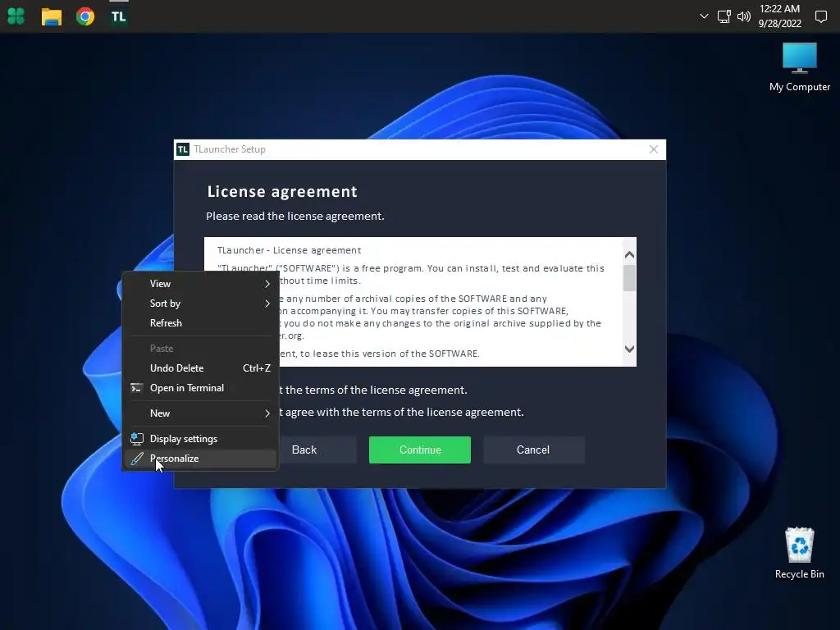Screen dimensions: 840x630
Task: Click the TLauncher Setup window title
Action: (230, 149)
